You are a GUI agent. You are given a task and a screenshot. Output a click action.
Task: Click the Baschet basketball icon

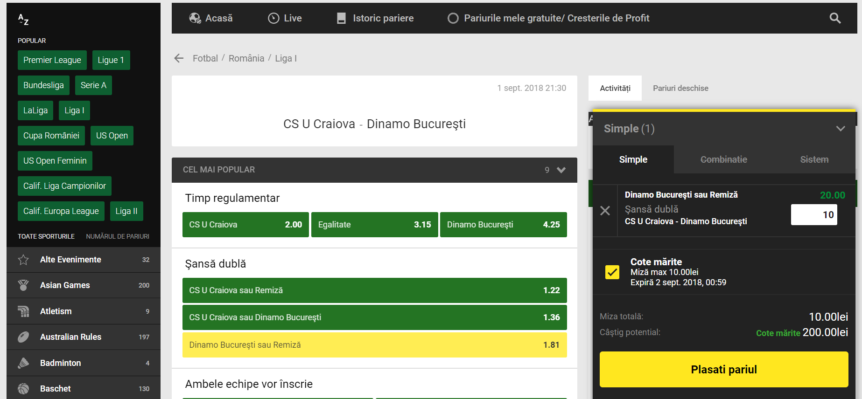click(23, 389)
